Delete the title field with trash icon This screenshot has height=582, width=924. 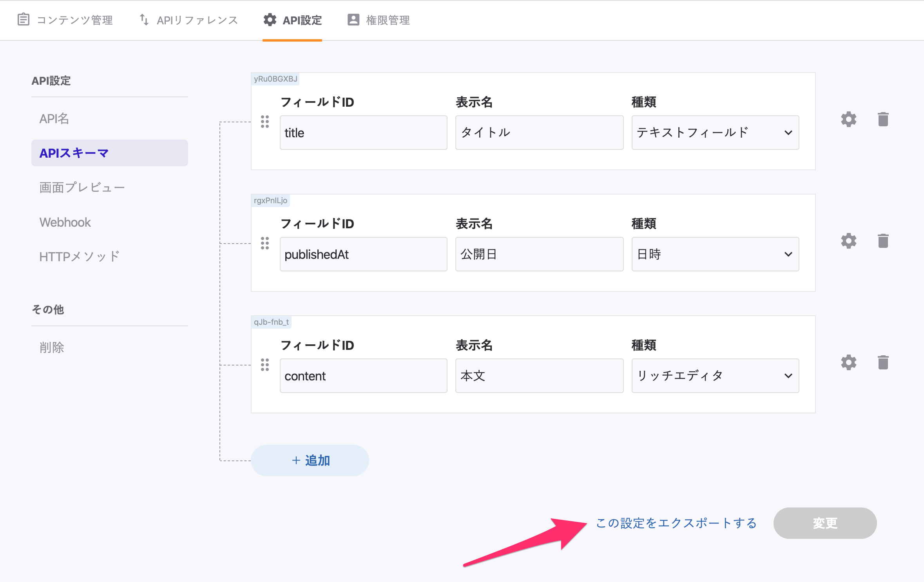(x=883, y=119)
